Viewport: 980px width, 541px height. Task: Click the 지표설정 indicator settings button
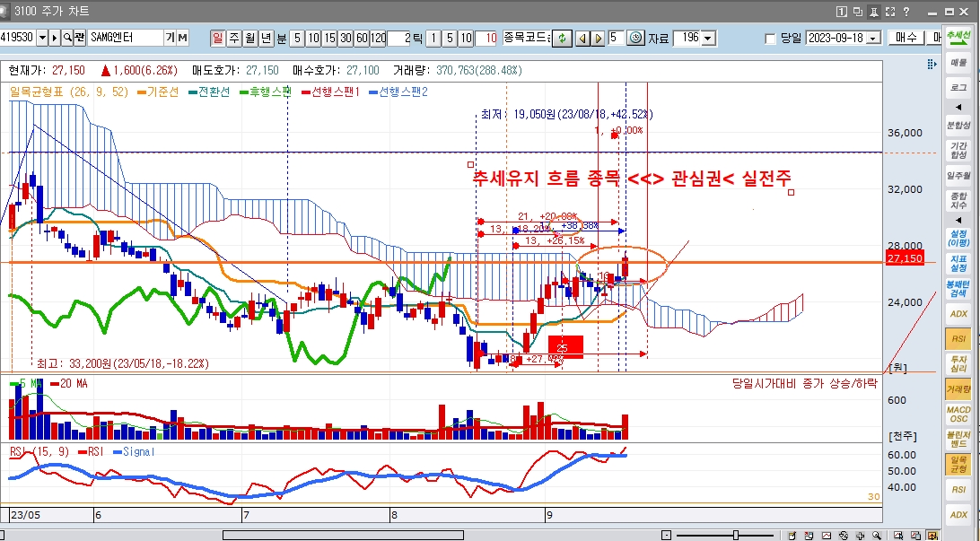click(958, 264)
